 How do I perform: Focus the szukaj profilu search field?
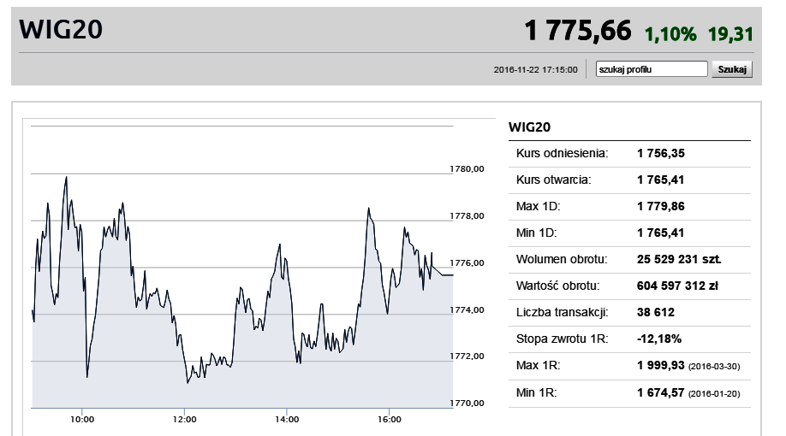[x=651, y=69]
